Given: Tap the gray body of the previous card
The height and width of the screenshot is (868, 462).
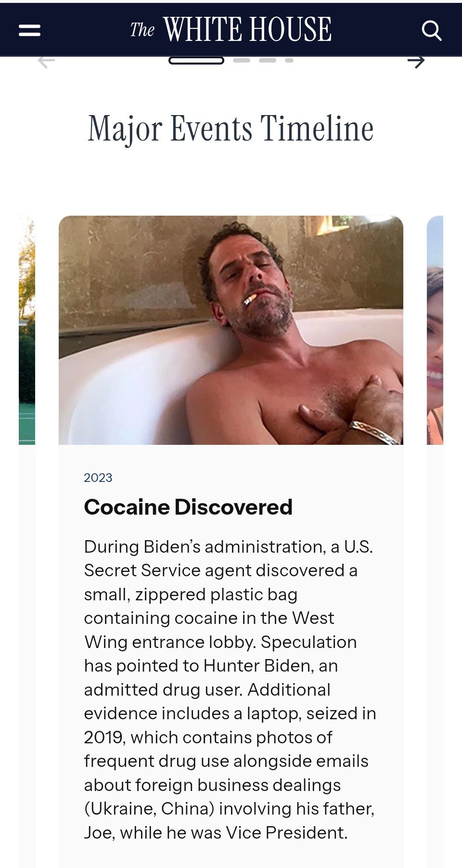Looking at the screenshot, I should pos(27,655).
